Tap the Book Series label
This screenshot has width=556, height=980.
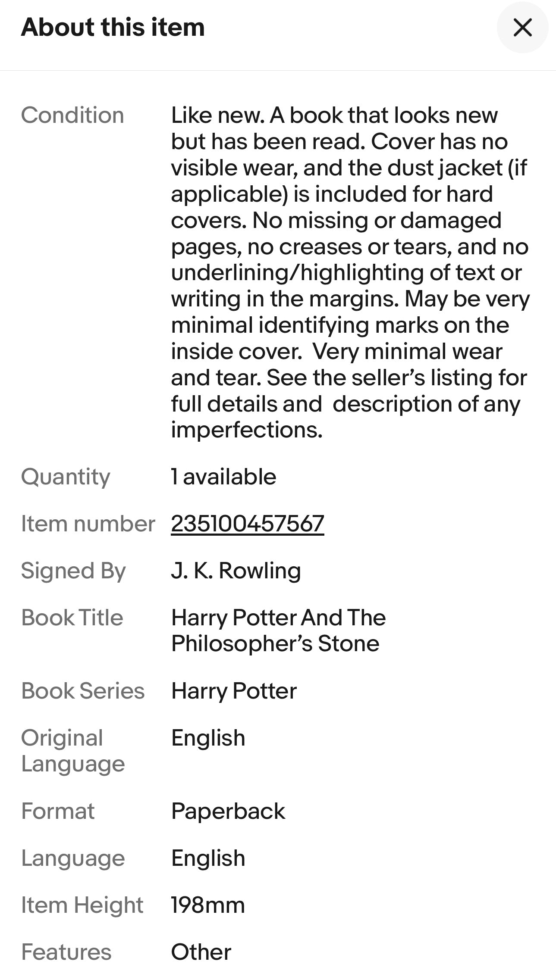point(83,691)
